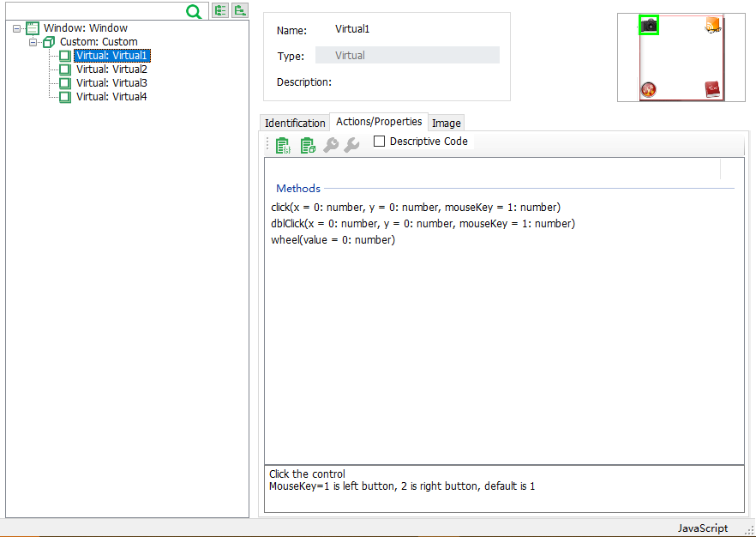Image resolution: width=756 pixels, height=537 pixels.
Task: Click the collapse all tree nodes icon
Action: (240, 10)
